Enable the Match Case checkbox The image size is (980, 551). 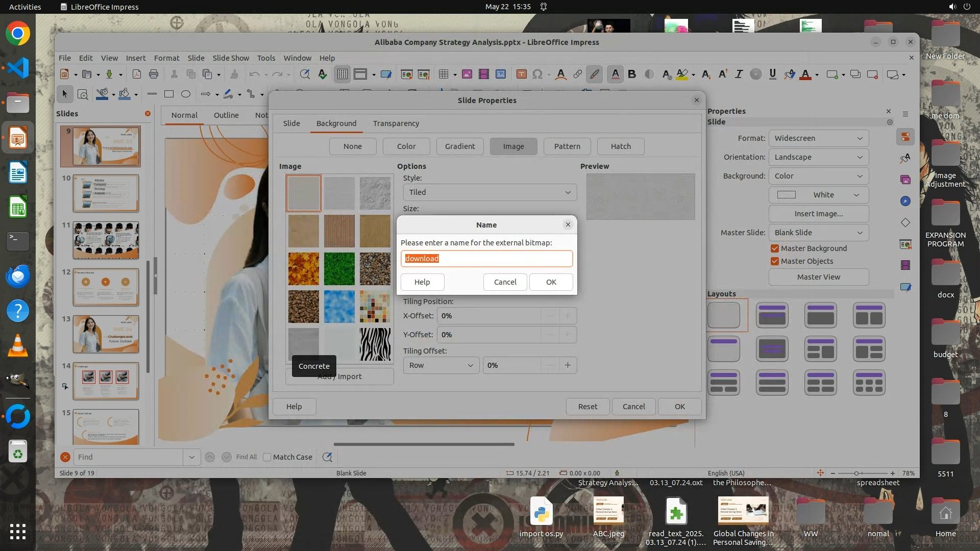(267, 457)
